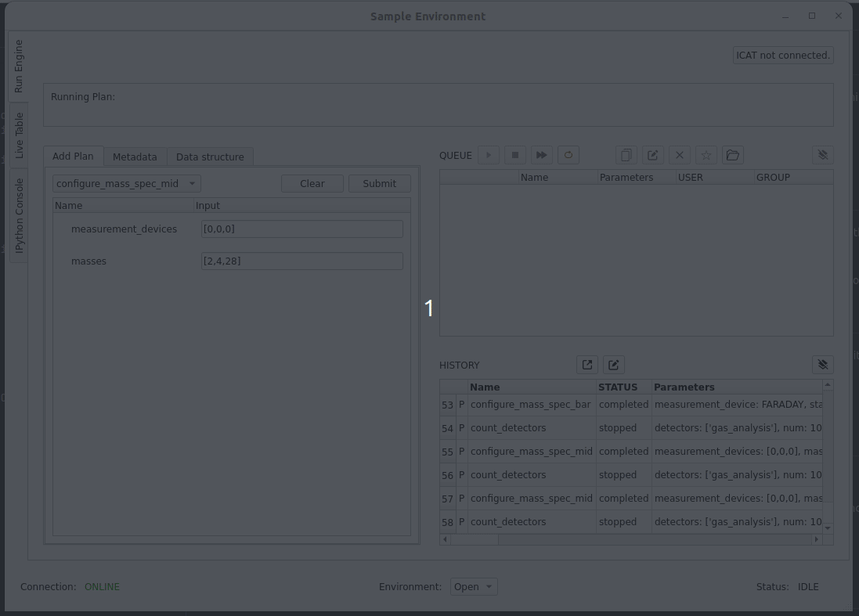Viewport: 859px width, 616px height.
Task: Click the Name column header in QUEUE
Action: [558, 178]
